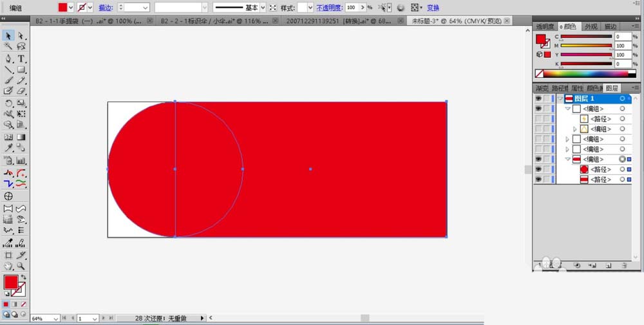644x325 pixels.
Task: Select the Direct Selection tool
Action: pos(21,35)
